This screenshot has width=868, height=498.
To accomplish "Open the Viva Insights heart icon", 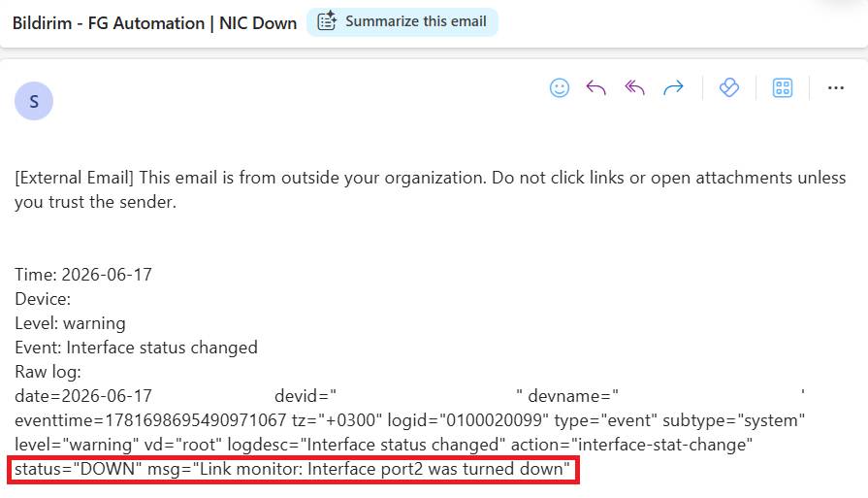I will [x=729, y=87].
